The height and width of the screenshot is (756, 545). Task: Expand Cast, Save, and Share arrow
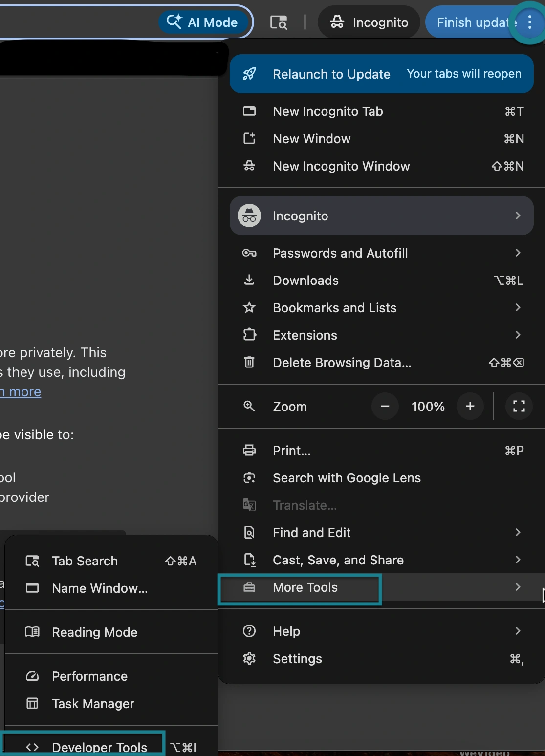(x=518, y=560)
